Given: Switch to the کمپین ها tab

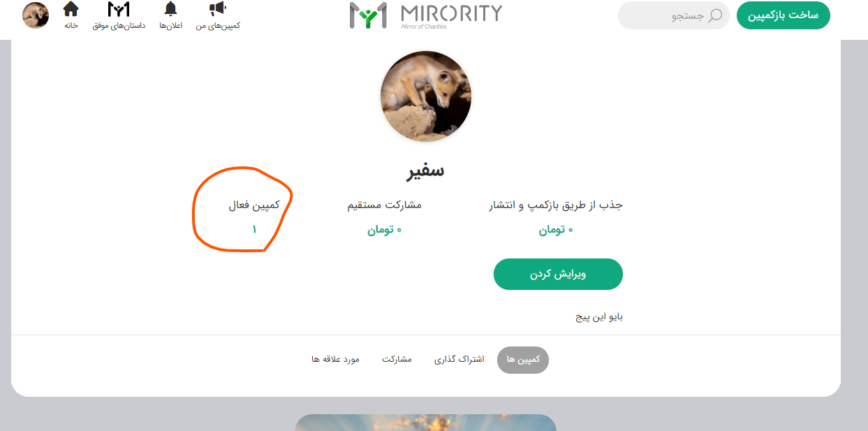Looking at the screenshot, I should 523,360.
